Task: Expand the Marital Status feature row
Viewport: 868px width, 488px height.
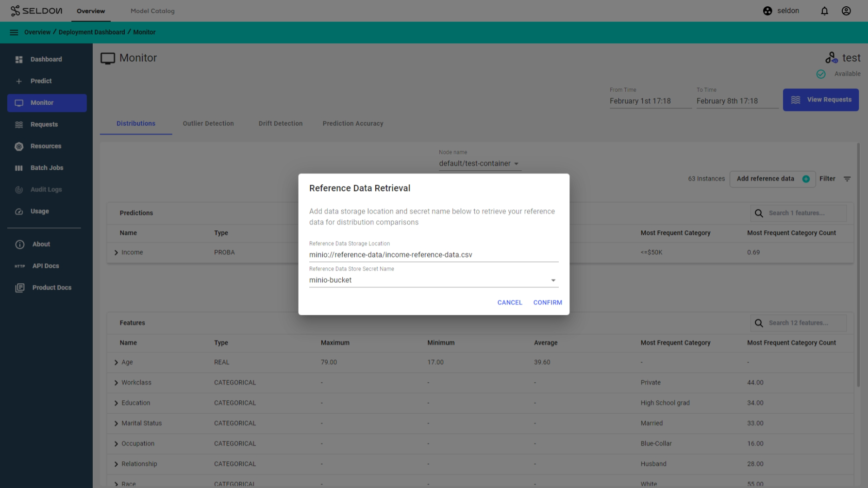Action: coord(116,423)
